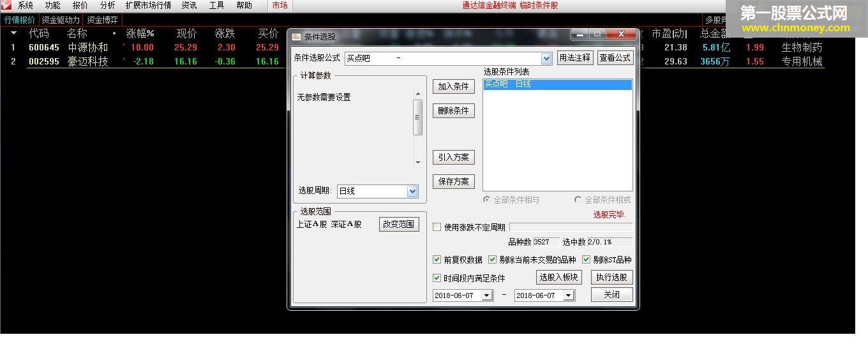Open the 条件选股公式 formula dropdown

546,59
